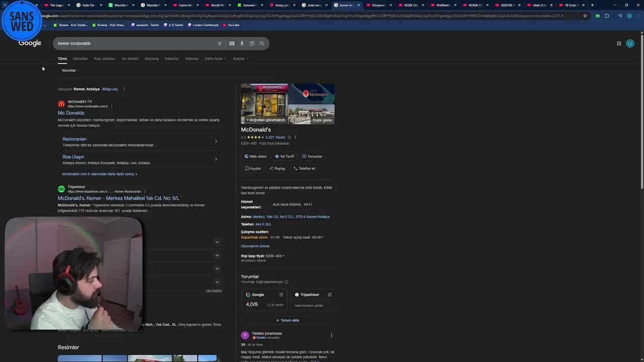Go to Google home via the logo
This screenshot has width=644, height=362.
pos(30,43)
